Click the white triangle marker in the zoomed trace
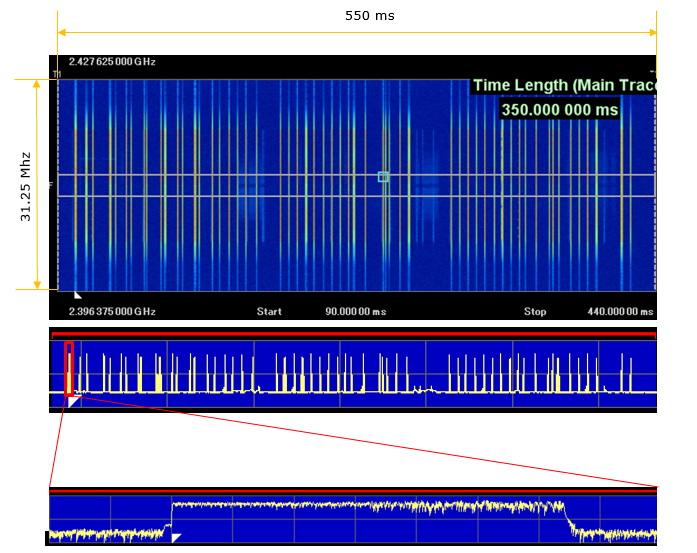Screen dimensions: 697x553 pyautogui.click(x=176, y=538)
